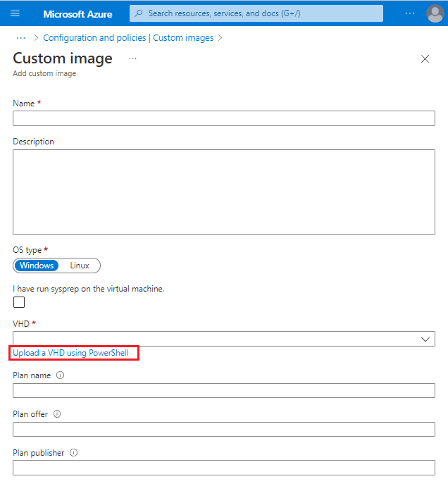Image resolution: width=448 pixels, height=486 pixels.
Task: Open the top bar more options ellipsis
Action: point(410,13)
